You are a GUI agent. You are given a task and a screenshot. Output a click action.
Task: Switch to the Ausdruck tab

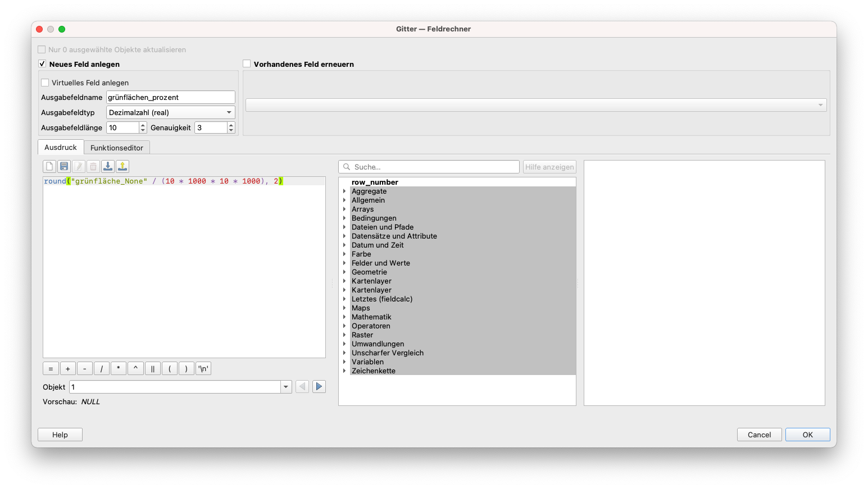(61, 147)
